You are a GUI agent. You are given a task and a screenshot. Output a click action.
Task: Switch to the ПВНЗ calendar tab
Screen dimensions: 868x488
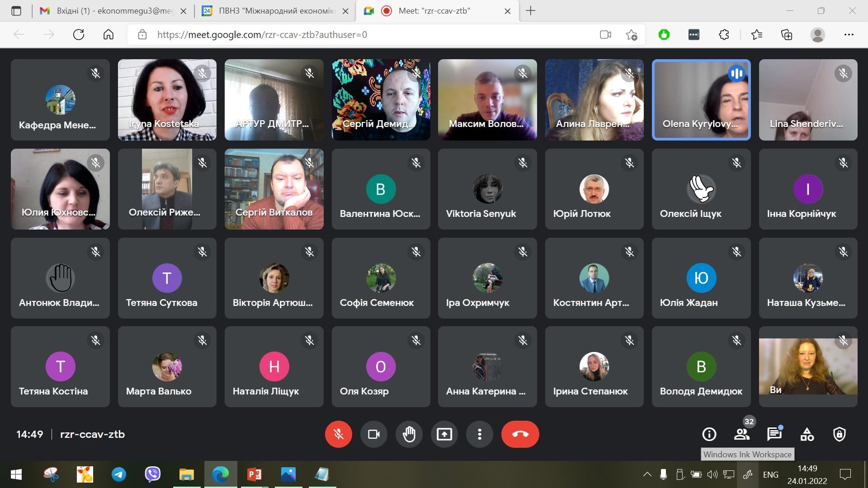[x=276, y=11]
